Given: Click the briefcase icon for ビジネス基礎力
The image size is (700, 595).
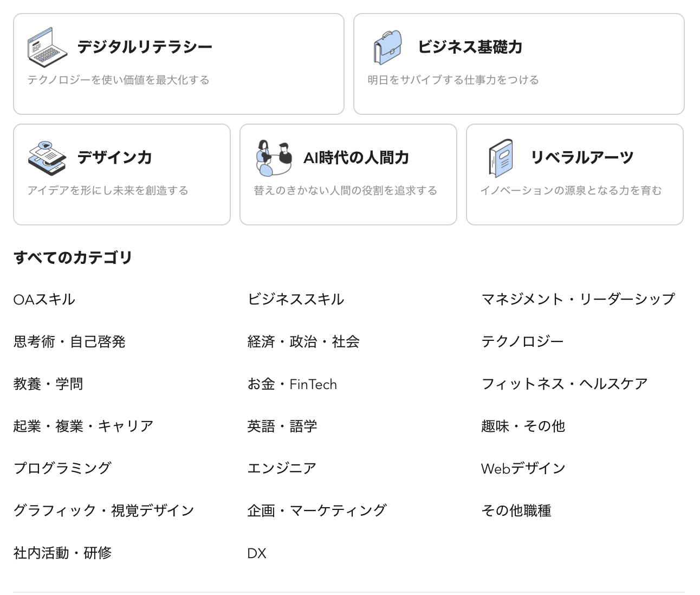Looking at the screenshot, I should click(387, 47).
